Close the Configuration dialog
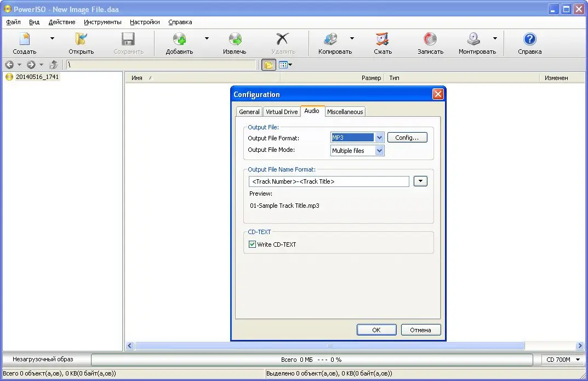 [438, 94]
